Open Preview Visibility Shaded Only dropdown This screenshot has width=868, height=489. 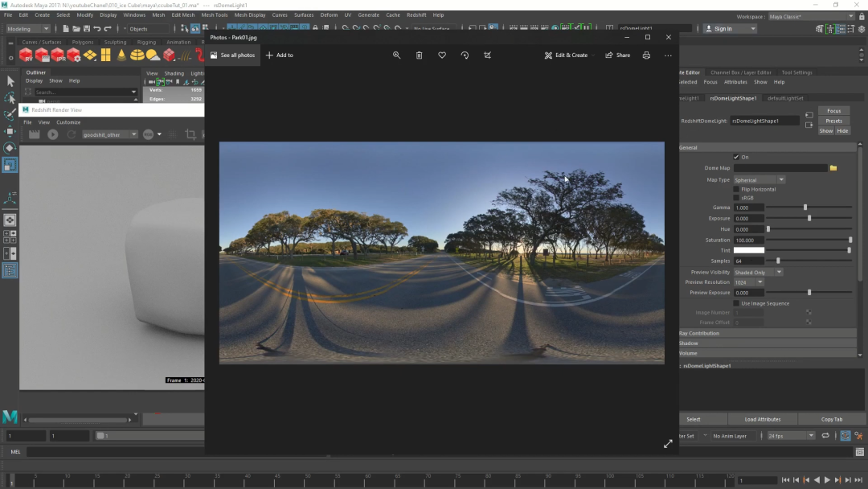tap(757, 273)
